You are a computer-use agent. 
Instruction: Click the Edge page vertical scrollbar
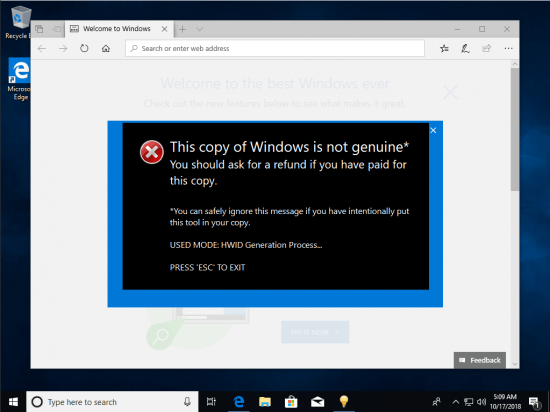pyautogui.click(x=515, y=129)
